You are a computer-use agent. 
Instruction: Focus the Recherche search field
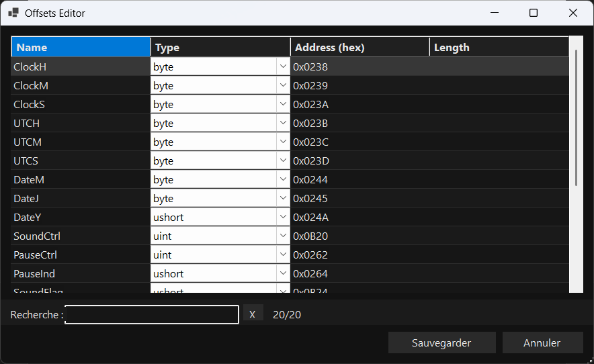pyautogui.click(x=152, y=314)
